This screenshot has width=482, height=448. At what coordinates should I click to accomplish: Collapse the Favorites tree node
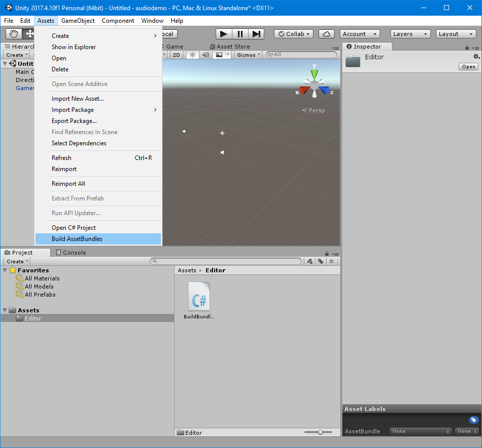point(5,270)
